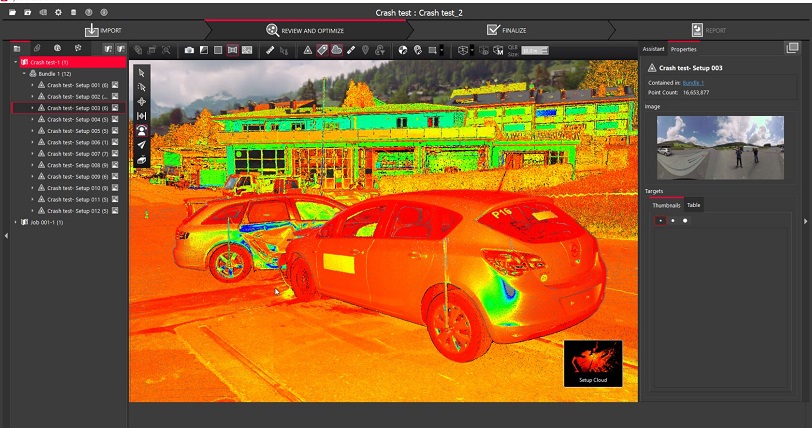Click the settings gear icon
The width and height of the screenshot is (812, 428).
point(58,12)
